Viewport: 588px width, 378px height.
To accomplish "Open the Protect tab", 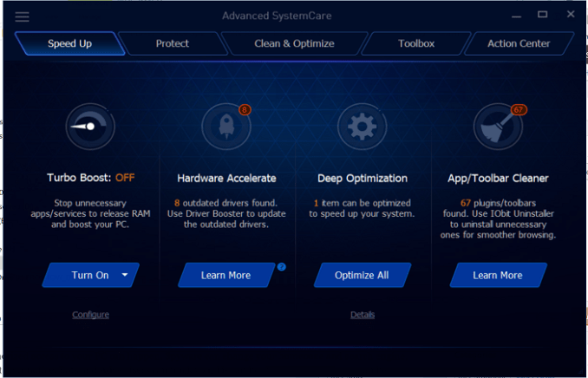I will click(x=173, y=43).
